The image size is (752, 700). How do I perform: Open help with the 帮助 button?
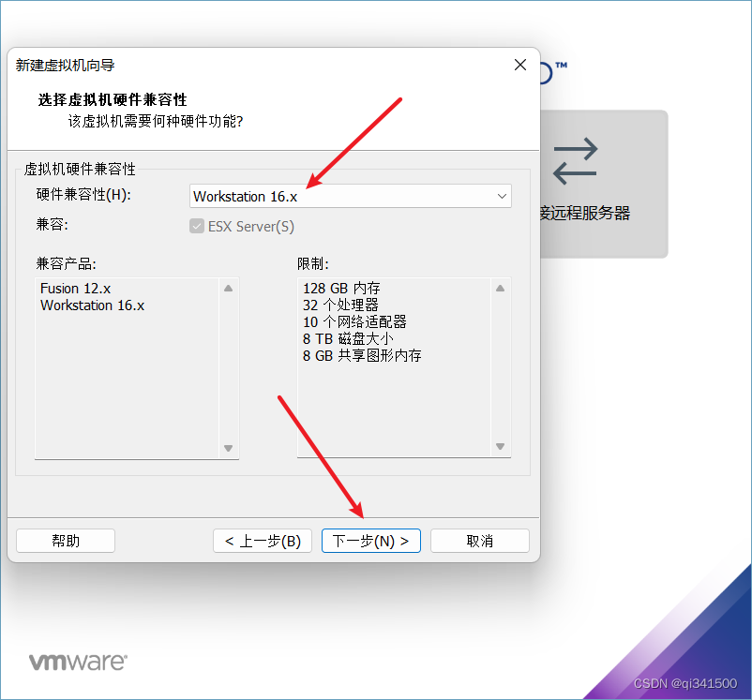click(66, 541)
